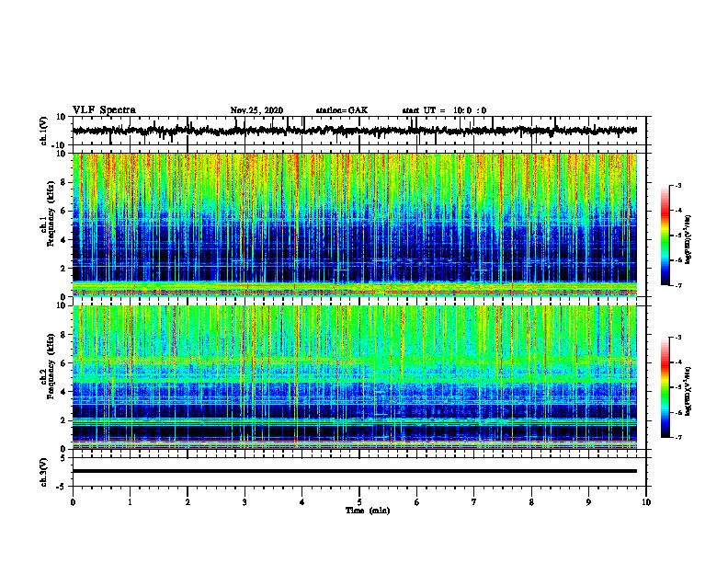Screen dimensions: 728x563
Task: Click the ch.2 spectrogram "2" kHz tick label
Action: (x=64, y=420)
